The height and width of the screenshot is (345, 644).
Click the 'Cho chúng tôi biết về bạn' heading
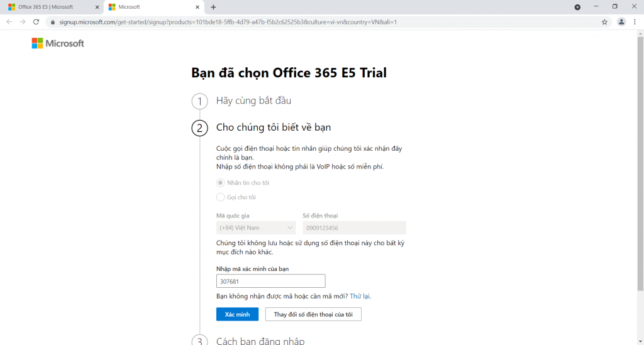(x=274, y=127)
